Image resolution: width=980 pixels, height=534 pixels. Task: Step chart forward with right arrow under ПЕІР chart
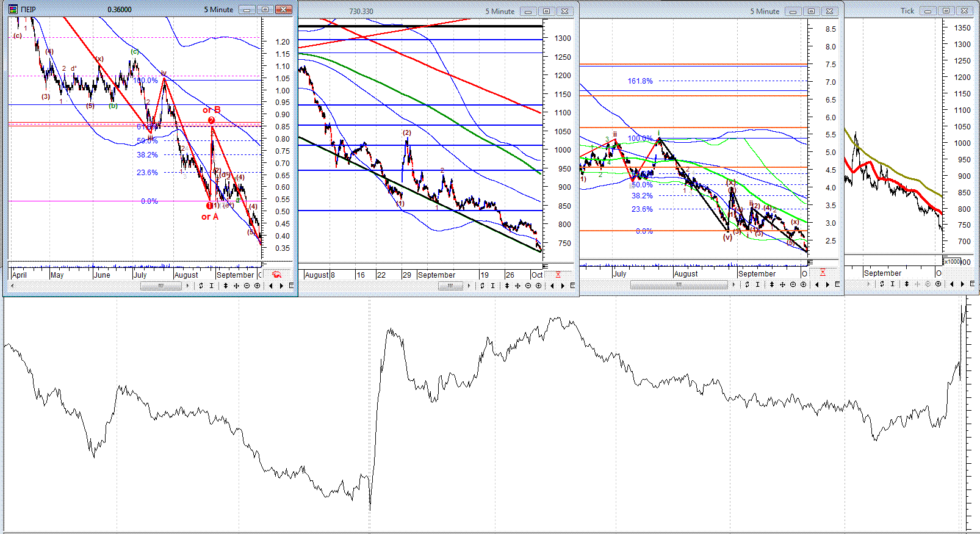click(281, 286)
